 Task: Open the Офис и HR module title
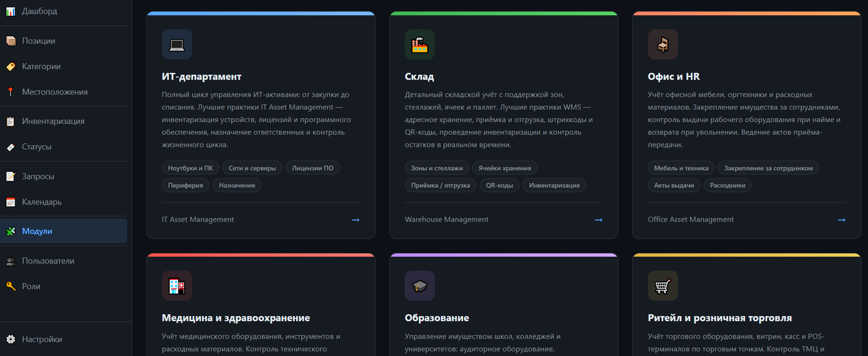[674, 77]
